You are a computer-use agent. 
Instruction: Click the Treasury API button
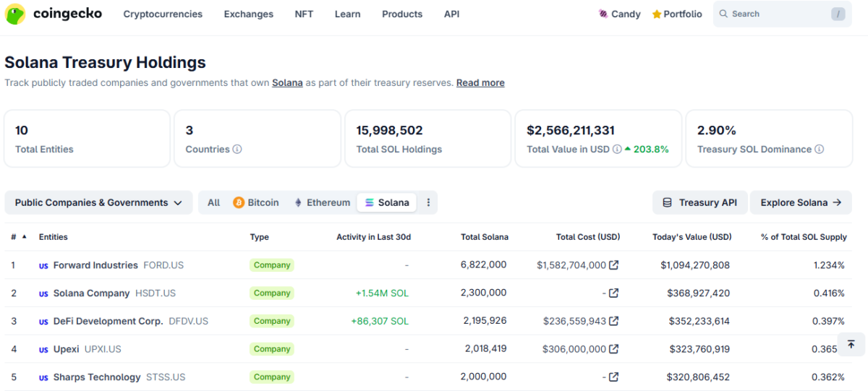pyautogui.click(x=699, y=202)
